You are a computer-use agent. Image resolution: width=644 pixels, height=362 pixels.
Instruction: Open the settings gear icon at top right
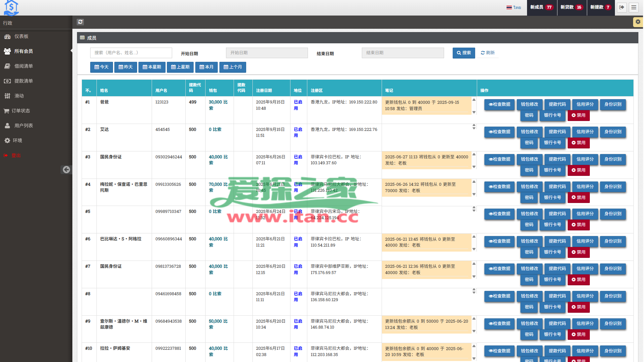coord(638,22)
